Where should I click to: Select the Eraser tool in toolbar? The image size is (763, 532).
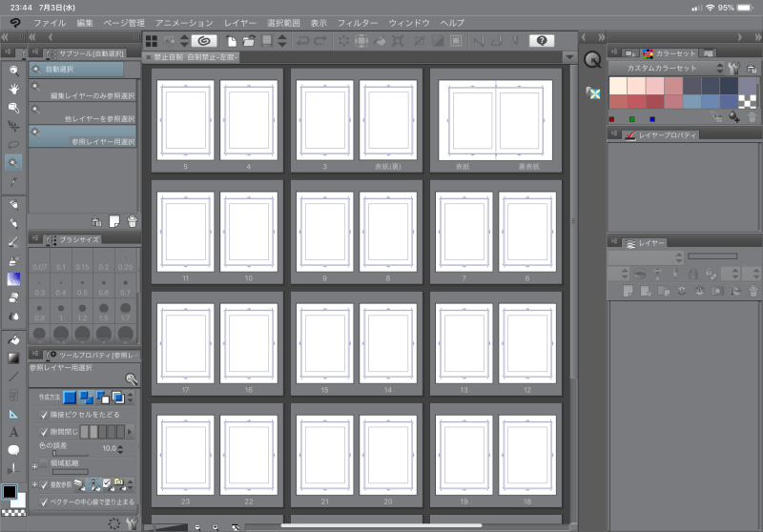pos(13,297)
